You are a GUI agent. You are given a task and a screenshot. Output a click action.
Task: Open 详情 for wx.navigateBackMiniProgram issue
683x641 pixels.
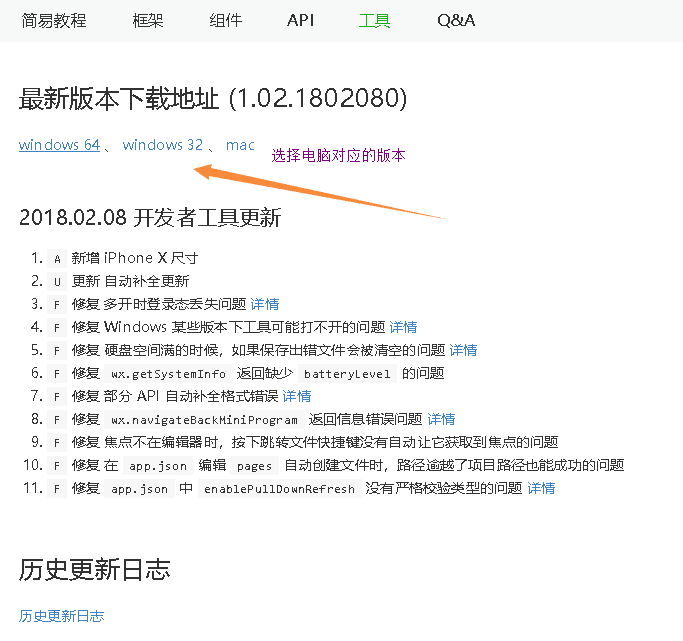[441, 419]
